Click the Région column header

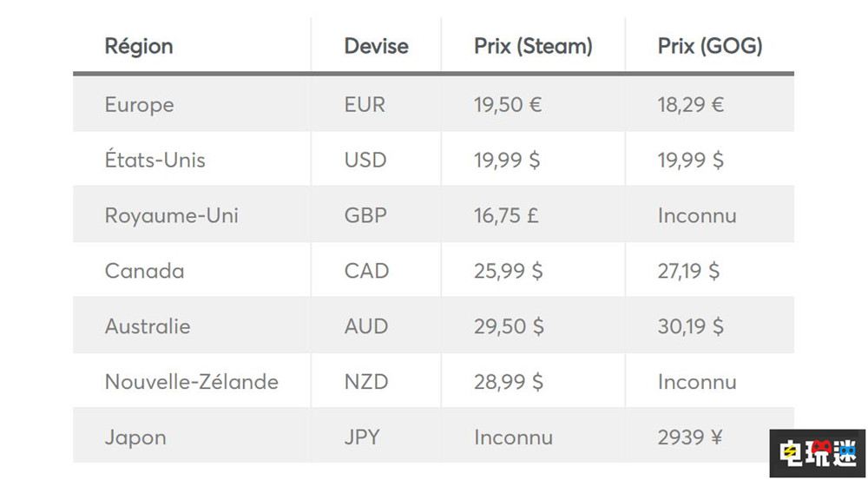139,46
